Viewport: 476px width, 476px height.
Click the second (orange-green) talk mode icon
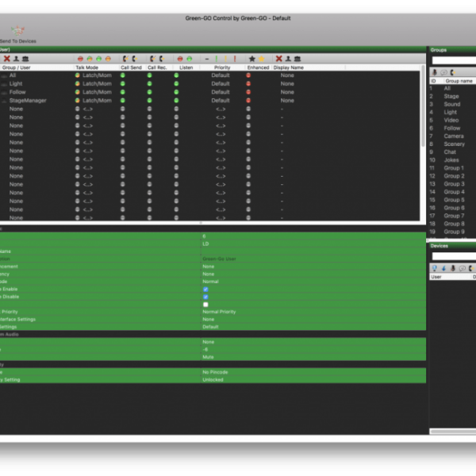[90, 59]
